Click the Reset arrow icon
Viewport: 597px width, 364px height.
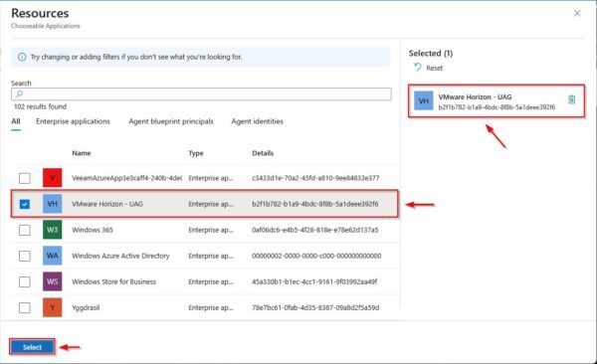418,68
